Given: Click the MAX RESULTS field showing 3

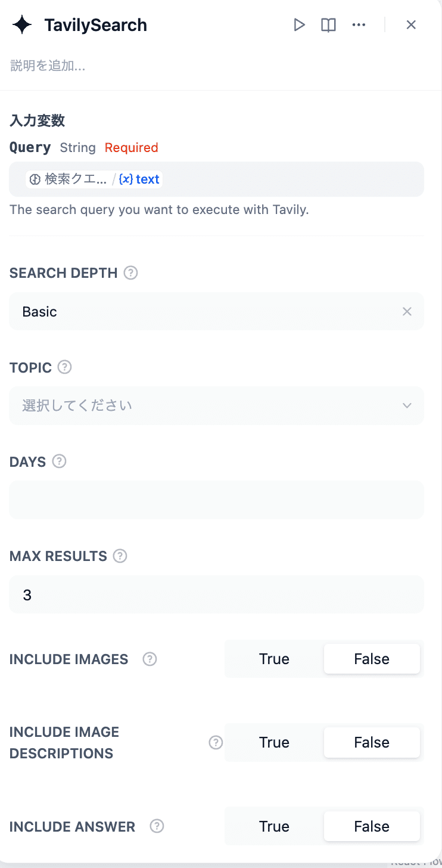Looking at the screenshot, I should pyautogui.click(x=216, y=594).
